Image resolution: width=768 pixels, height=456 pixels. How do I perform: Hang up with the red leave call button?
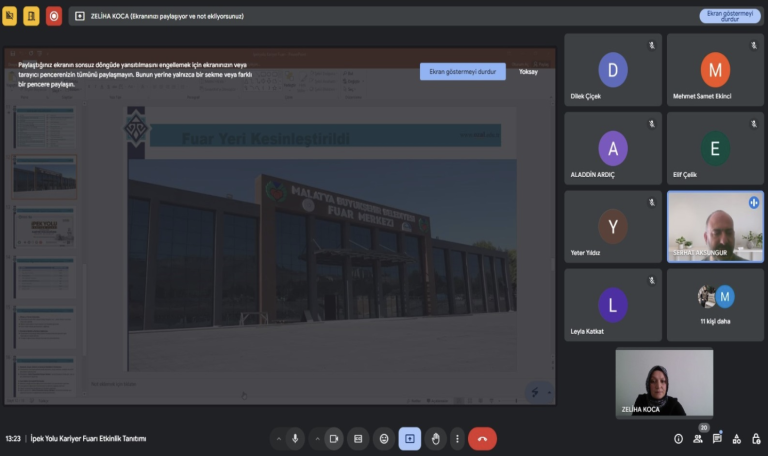click(482, 438)
